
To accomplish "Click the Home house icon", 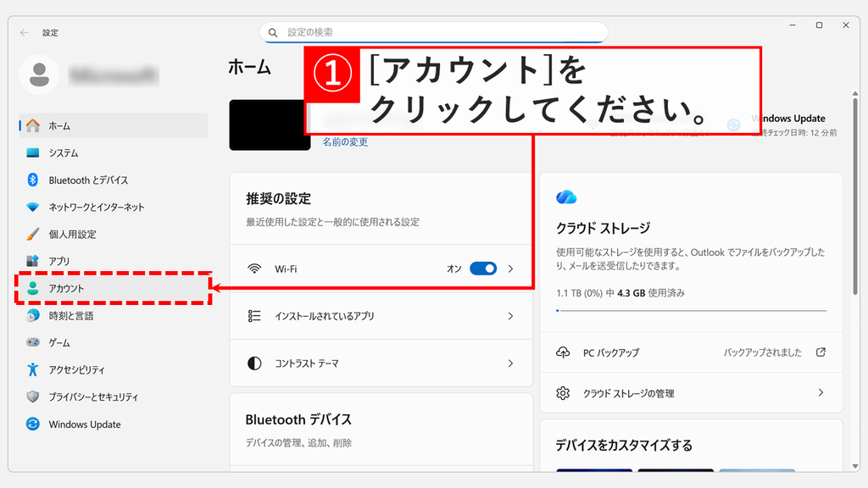I will (33, 125).
